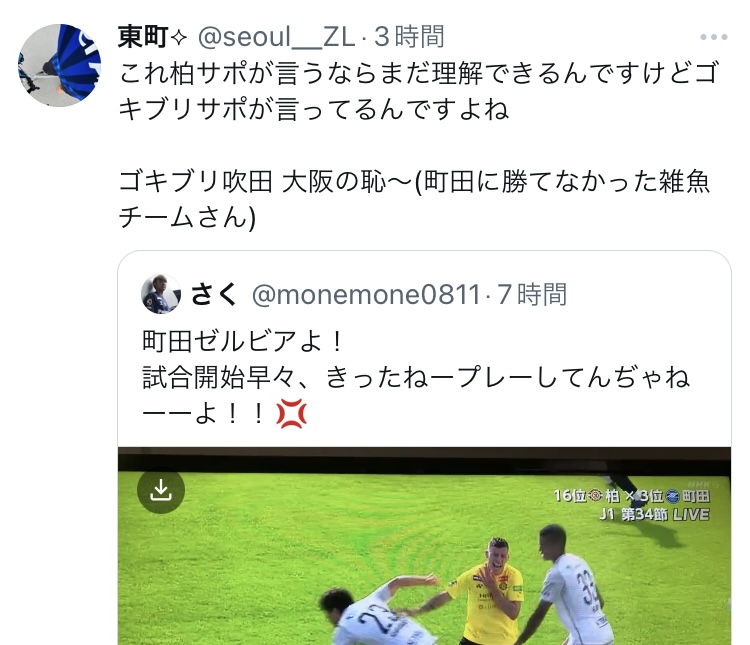Open the 7時間 timestamp of quoted tweet
The image size is (750, 645).
pyautogui.click(x=532, y=294)
